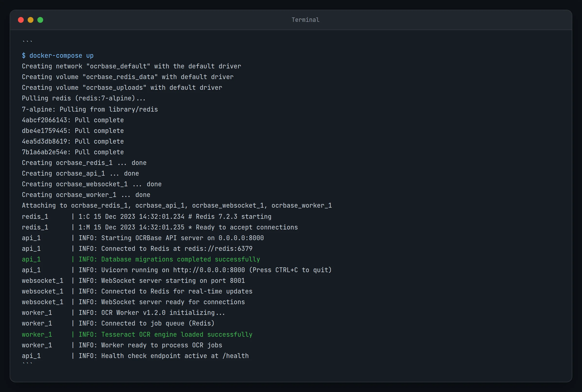
Task: Click 'WebSocket server starting on port 8001' line
Action: [x=133, y=281]
